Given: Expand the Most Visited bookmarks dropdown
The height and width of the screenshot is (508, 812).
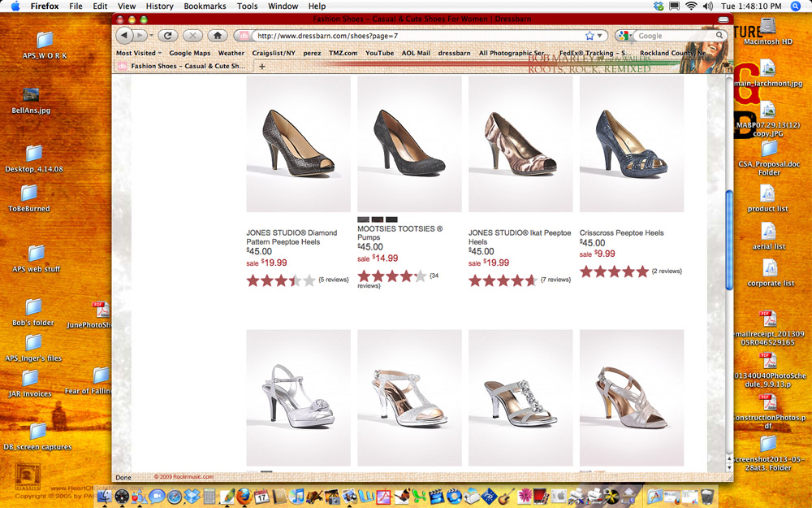Looking at the screenshot, I should click(x=138, y=53).
